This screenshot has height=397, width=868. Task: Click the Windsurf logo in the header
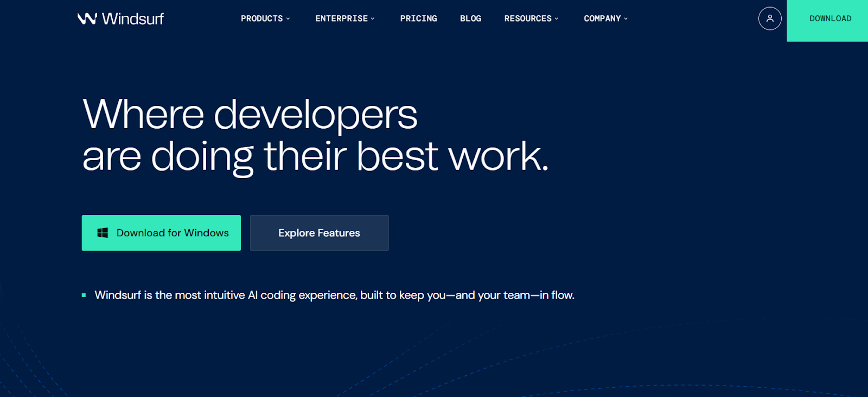(x=120, y=18)
